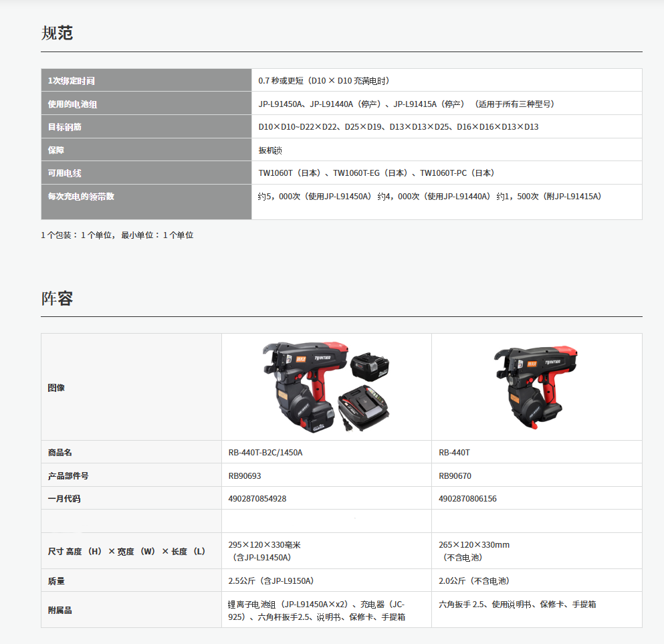Click the TW1060T wire list value
The height and width of the screenshot is (644, 664).
pyautogui.click(x=376, y=173)
